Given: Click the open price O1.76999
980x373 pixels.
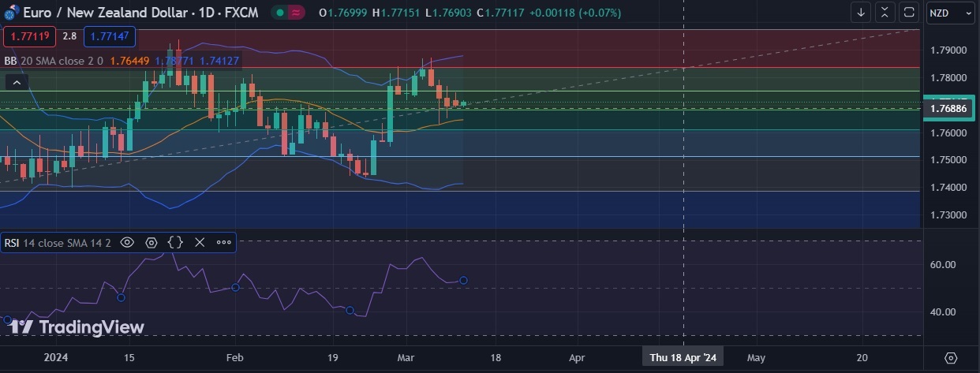Looking at the screenshot, I should click(x=343, y=13).
